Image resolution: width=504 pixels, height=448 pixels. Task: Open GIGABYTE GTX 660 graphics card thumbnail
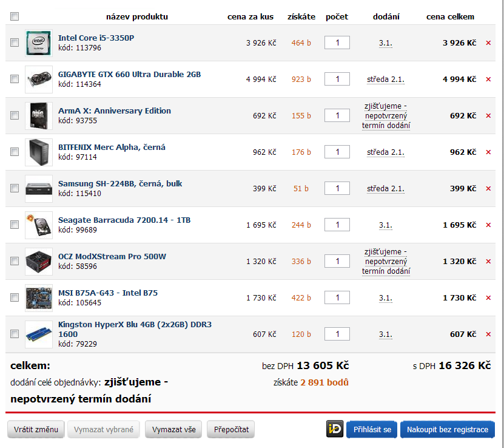tap(39, 79)
